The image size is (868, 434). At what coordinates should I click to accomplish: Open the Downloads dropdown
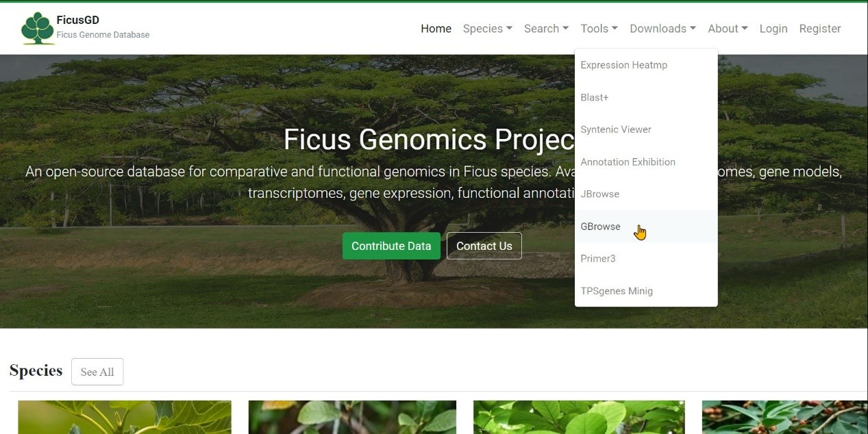coord(662,29)
